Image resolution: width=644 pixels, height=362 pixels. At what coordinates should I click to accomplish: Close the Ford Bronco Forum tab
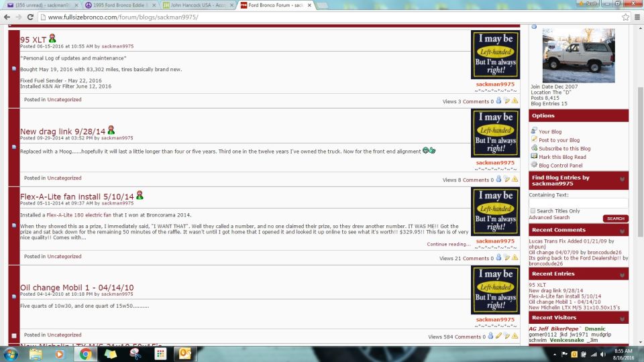309,5
